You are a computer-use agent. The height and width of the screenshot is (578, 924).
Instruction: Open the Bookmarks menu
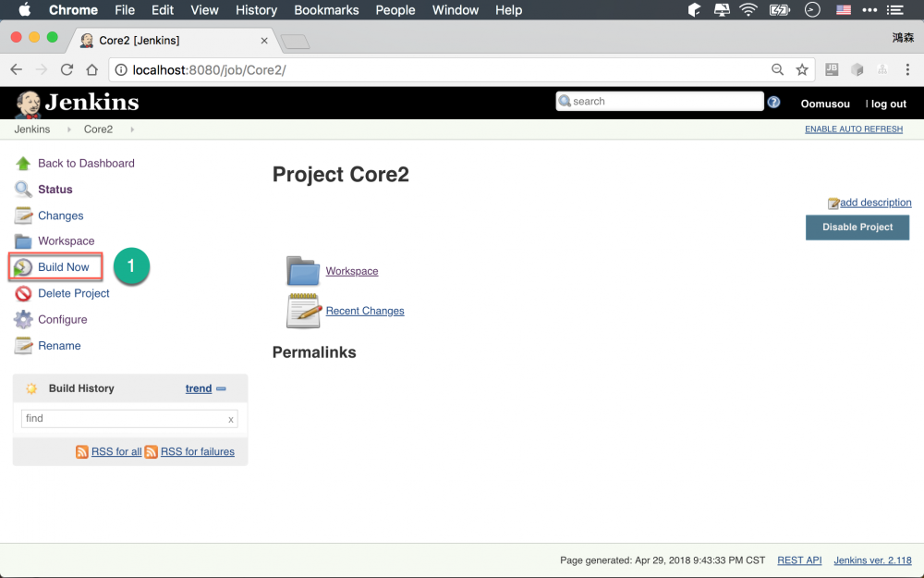(x=325, y=10)
